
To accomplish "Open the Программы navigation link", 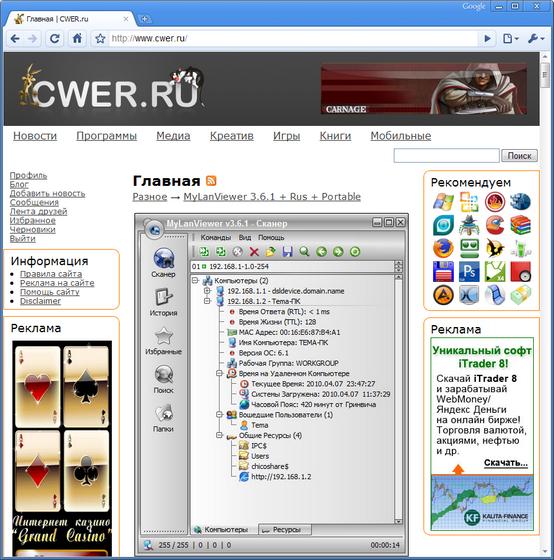I will (x=106, y=136).
